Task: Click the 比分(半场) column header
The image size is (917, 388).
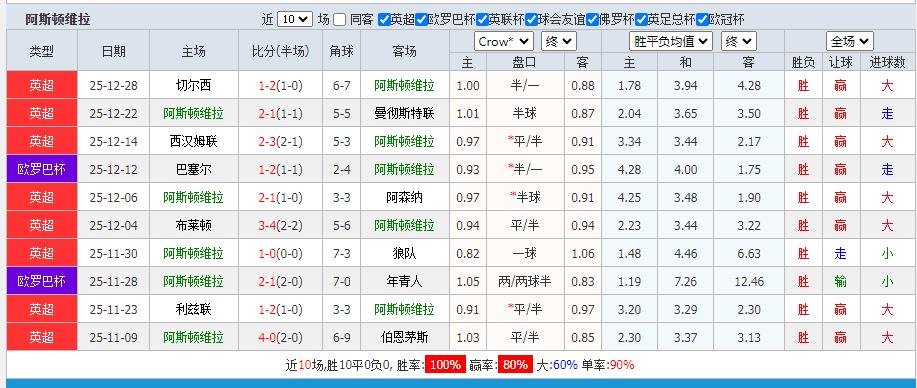Action: (281, 51)
